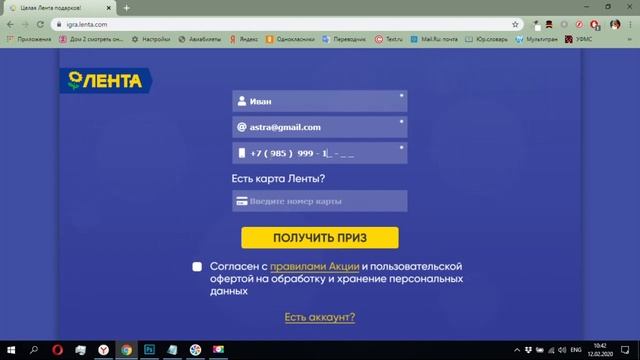
Task: Tick the agreement checkbox for the rules
Action: click(x=197, y=267)
